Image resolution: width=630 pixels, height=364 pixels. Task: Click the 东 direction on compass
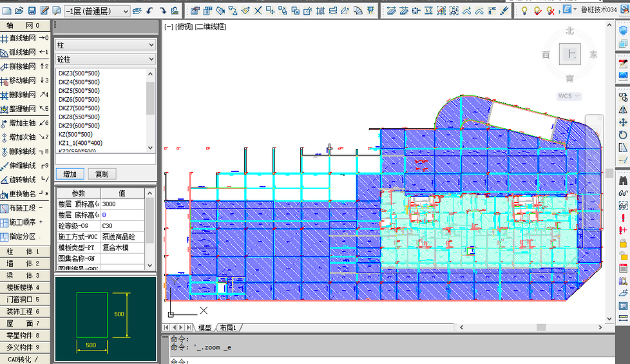click(x=593, y=54)
